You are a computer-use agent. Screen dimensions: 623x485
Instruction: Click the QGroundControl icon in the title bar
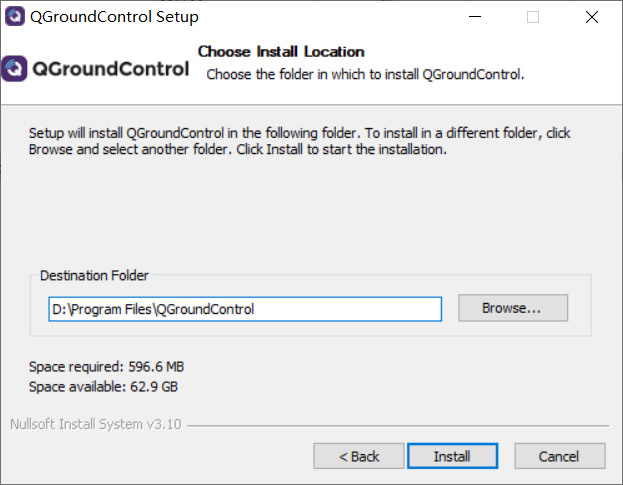tap(15, 16)
